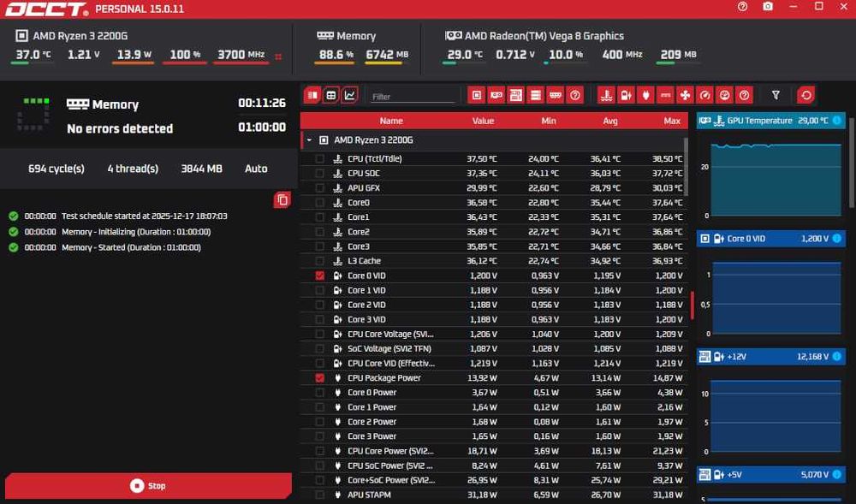Image resolution: width=856 pixels, height=504 pixels.
Task: Check the L3 Cache checkbox
Action: pyautogui.click(x=320, y=261)
